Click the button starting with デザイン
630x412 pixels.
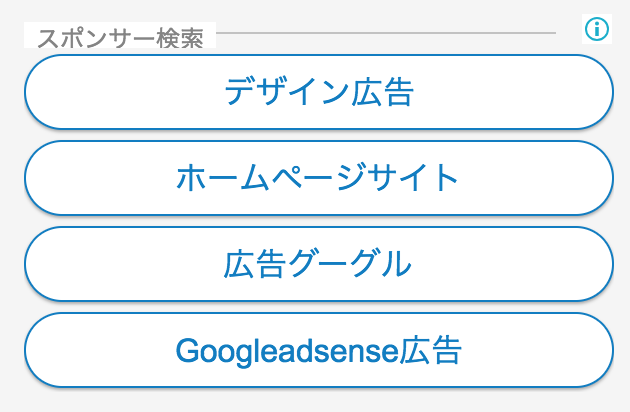tap(319, 92)
